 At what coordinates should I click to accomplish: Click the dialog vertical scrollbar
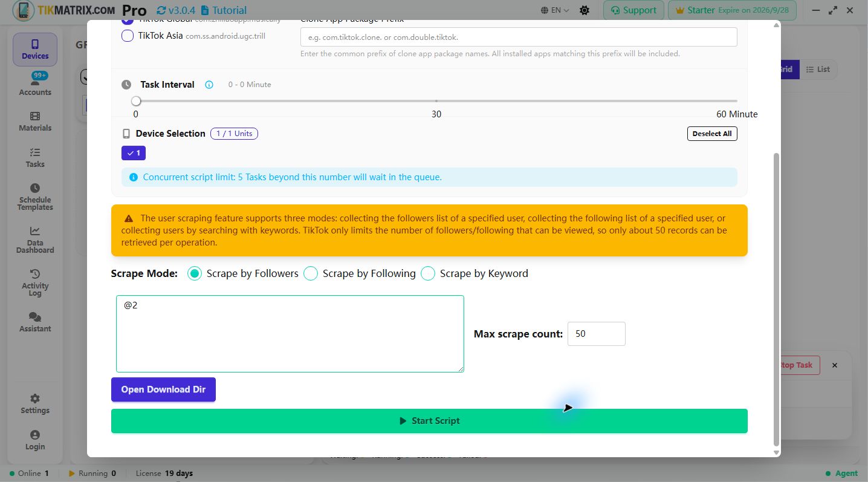pos(777,299)
